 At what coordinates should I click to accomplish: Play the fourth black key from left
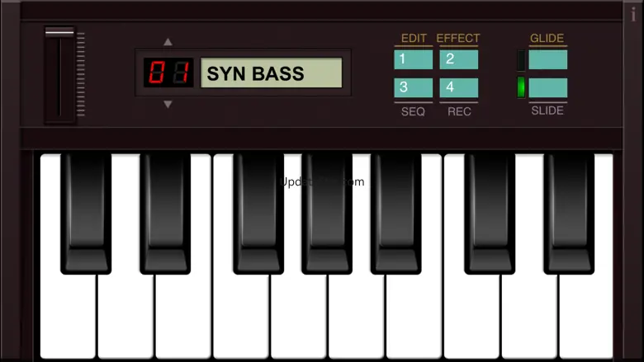point(327,214)
